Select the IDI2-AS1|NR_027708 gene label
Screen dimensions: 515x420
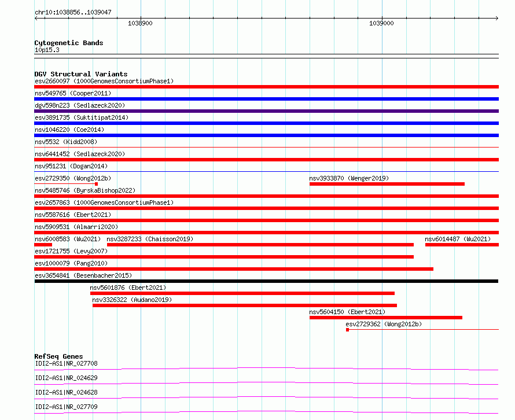[x=67, y=363]
